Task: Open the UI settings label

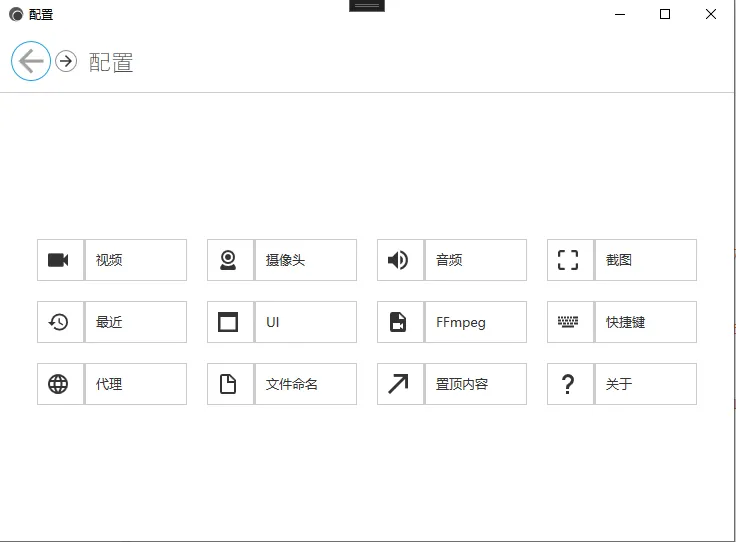Action: pyautogui.click(x=273, y=322)
